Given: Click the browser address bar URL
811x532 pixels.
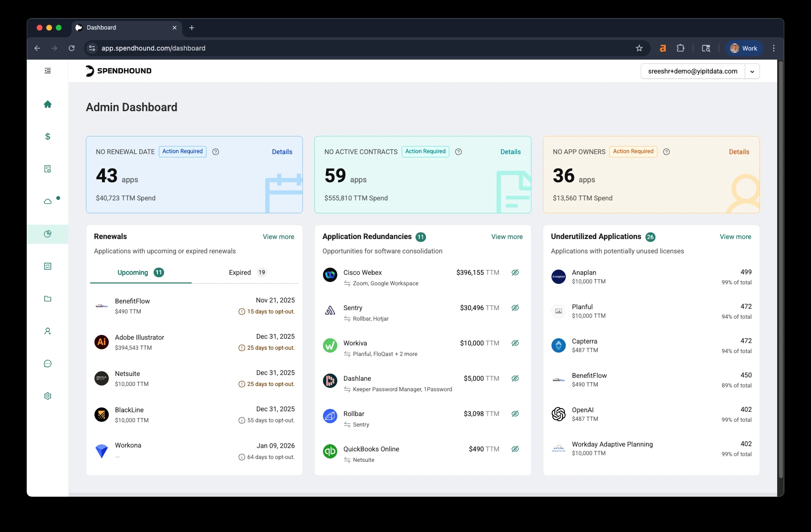Looking at the screenshot, I should pyautogui.click(x=154, y=48).
